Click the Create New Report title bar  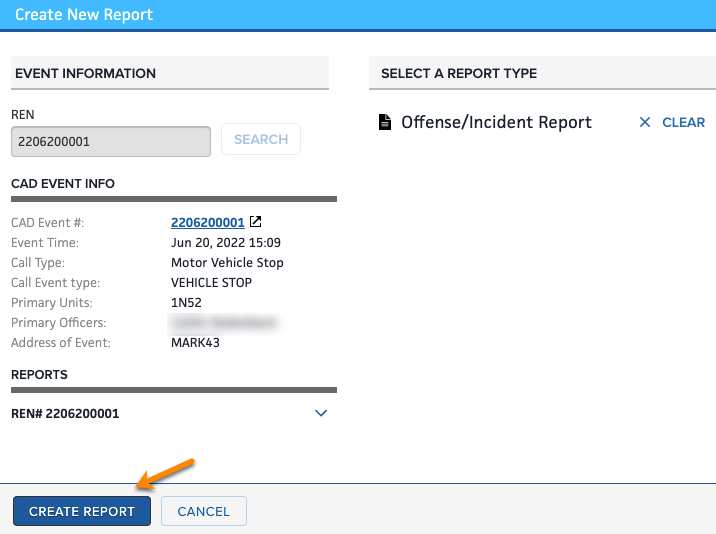point(84,15)
